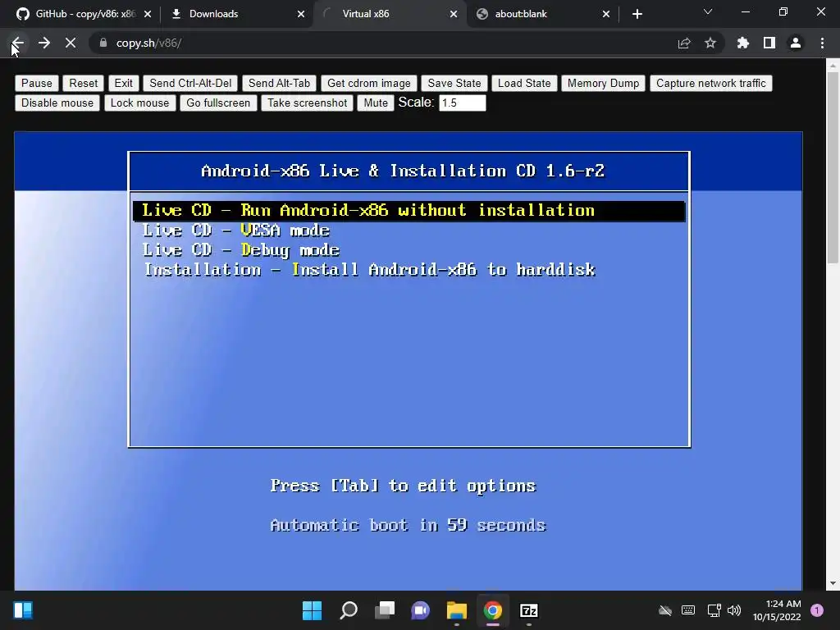Click Go fullscreen button
This screenshot has height=630, width=840.
click(x=218, y=103)
